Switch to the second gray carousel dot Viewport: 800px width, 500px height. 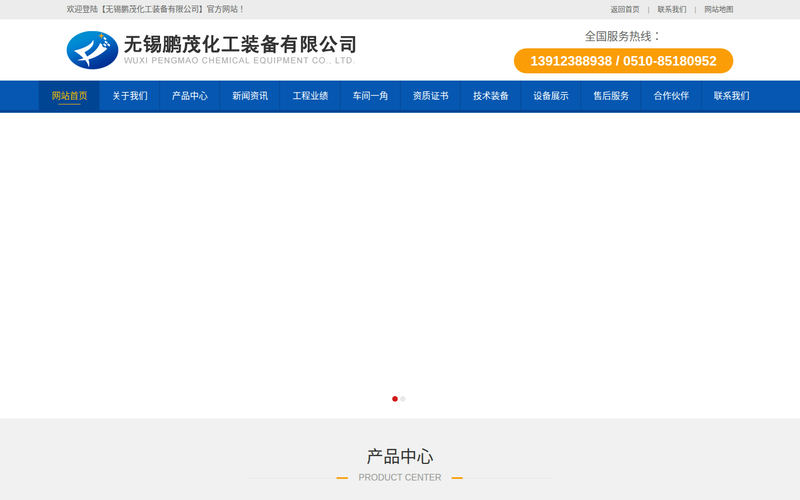(403, 399)
